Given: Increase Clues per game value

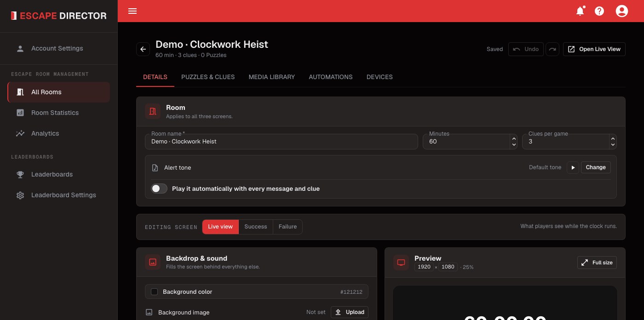Looking at the screenshot, I should [613, 138].
